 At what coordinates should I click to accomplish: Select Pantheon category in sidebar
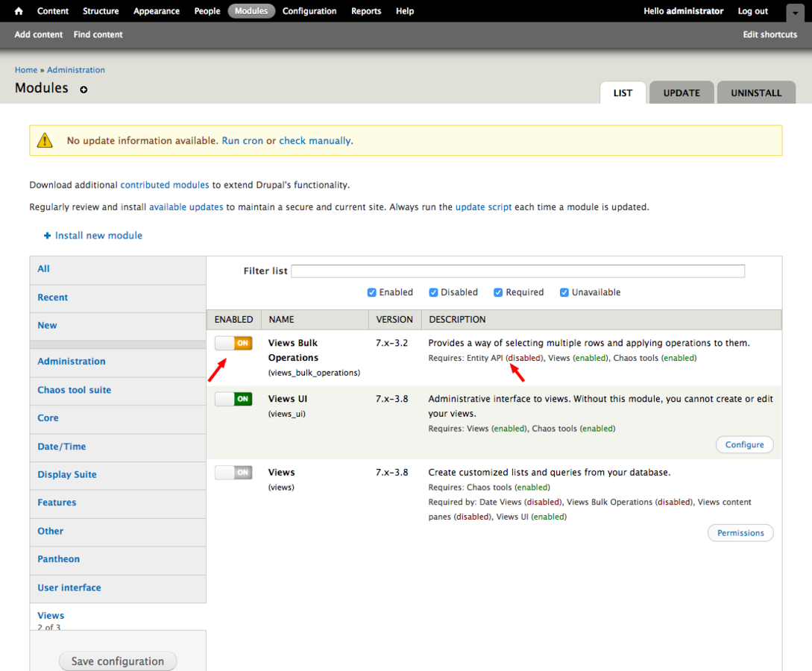[118, 559]
